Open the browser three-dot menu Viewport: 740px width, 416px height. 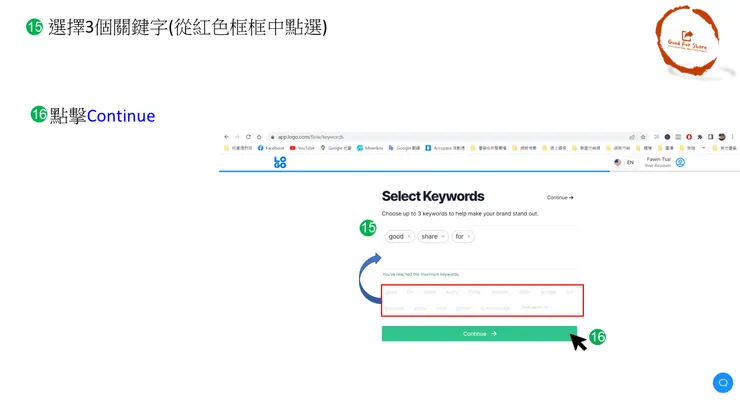click(x=732, y=137)
